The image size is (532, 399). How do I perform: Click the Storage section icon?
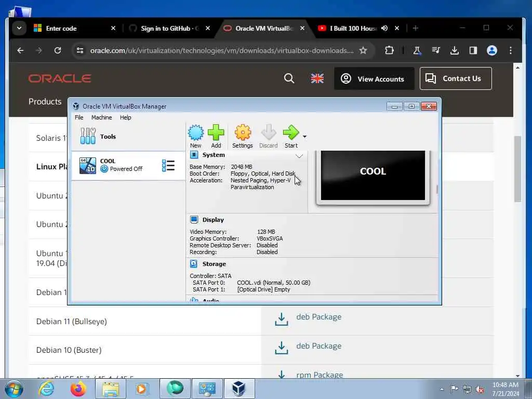tap(194, 263)
